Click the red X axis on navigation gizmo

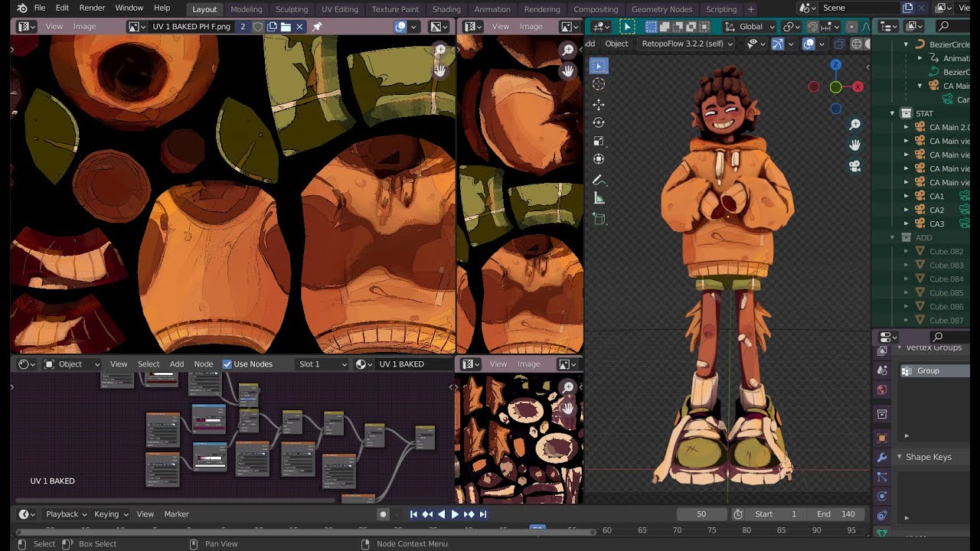[x=857, y=86]
